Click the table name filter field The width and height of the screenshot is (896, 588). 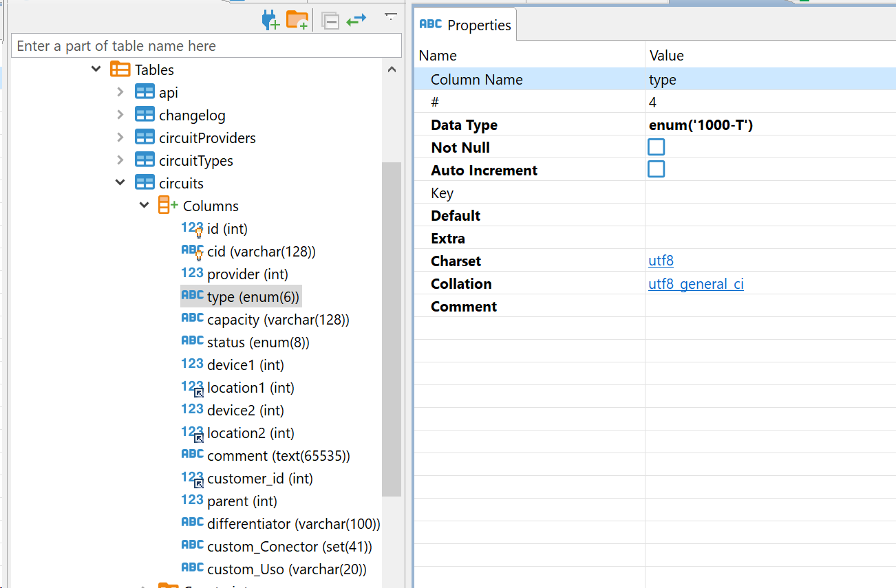pyautogui.click(x=206, y=45)
